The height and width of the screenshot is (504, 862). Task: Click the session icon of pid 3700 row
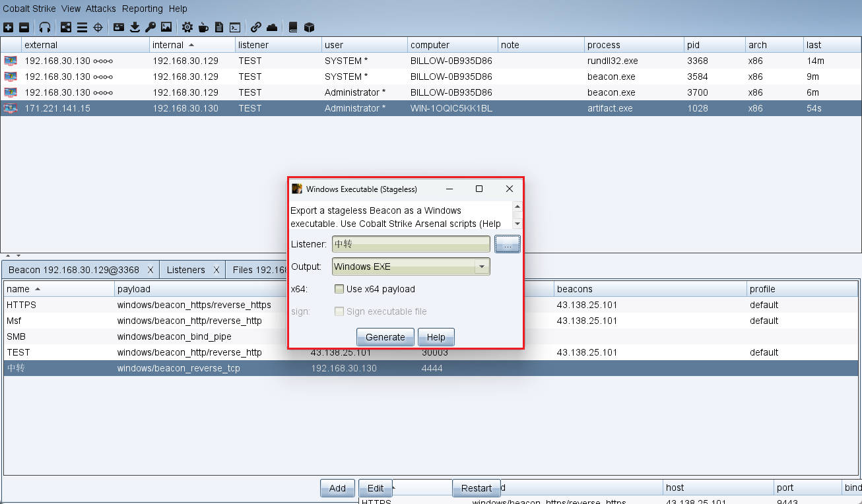11,92
